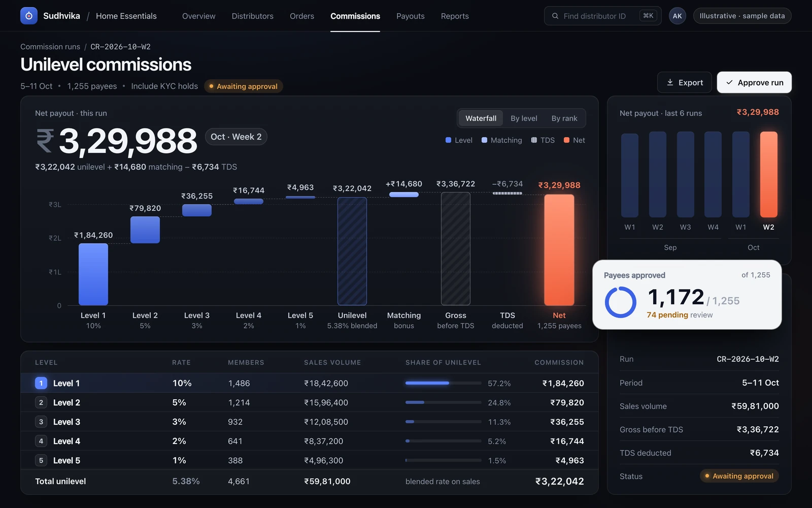Image resolution: width=812 pixels, height=508 pixels.
Task: Click Level 2 share bar 24.8%
Action: point(444,402)
